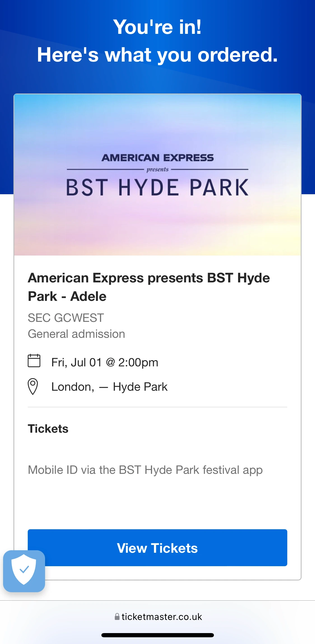Click the Fri, Jul 01 @ 2:00pm date
Screen dimensions: 315x644
(105, 362)
